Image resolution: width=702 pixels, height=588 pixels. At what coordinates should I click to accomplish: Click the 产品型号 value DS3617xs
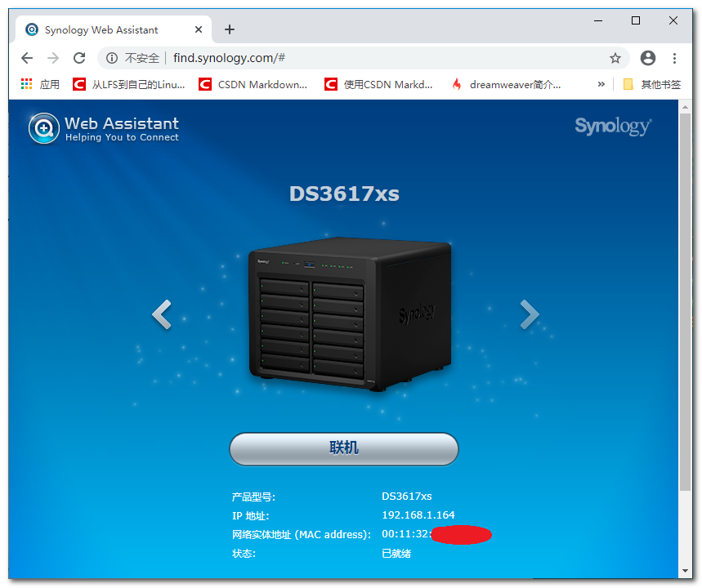pyautogui.click(x=406, y=497)
